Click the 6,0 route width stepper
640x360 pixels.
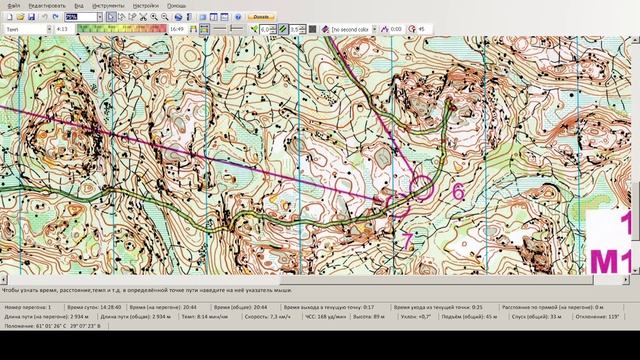[x=268, y=29]
